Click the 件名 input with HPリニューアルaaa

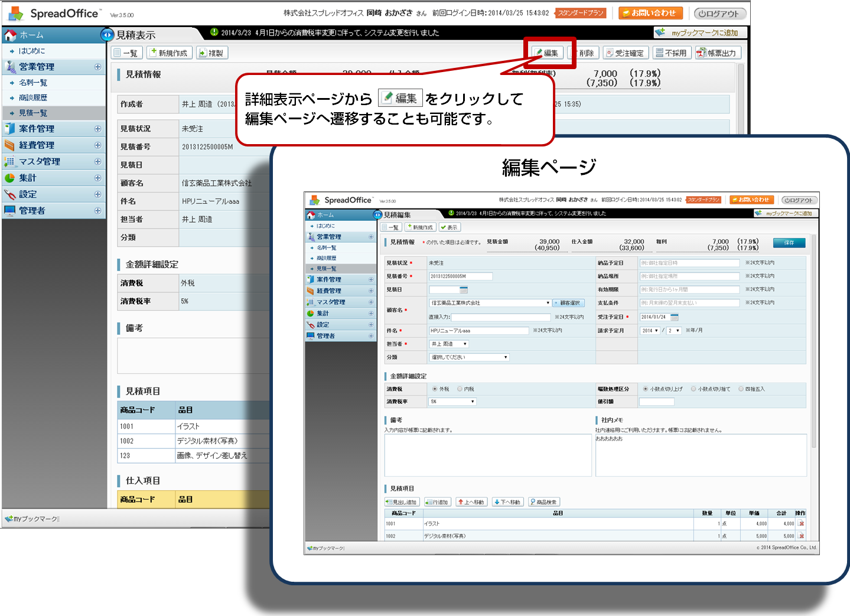click(x=478, y=331)
